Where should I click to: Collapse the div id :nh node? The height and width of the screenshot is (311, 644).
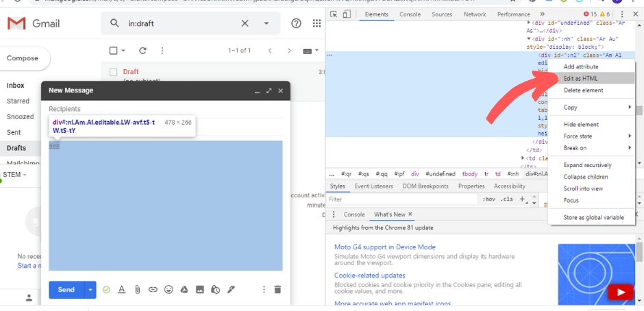[529, 39]
